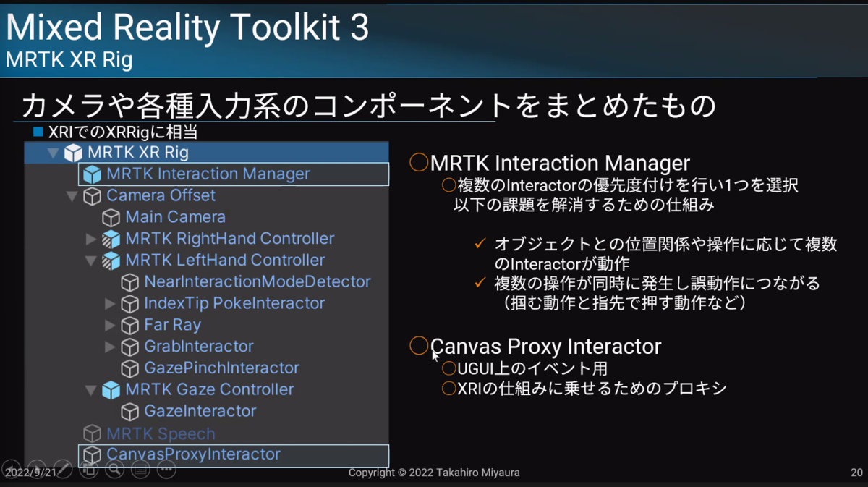Screen dimensions: 868x487
Task: Collapse the MRTK LeftHand Controller node
Action: tap(90, 261)
